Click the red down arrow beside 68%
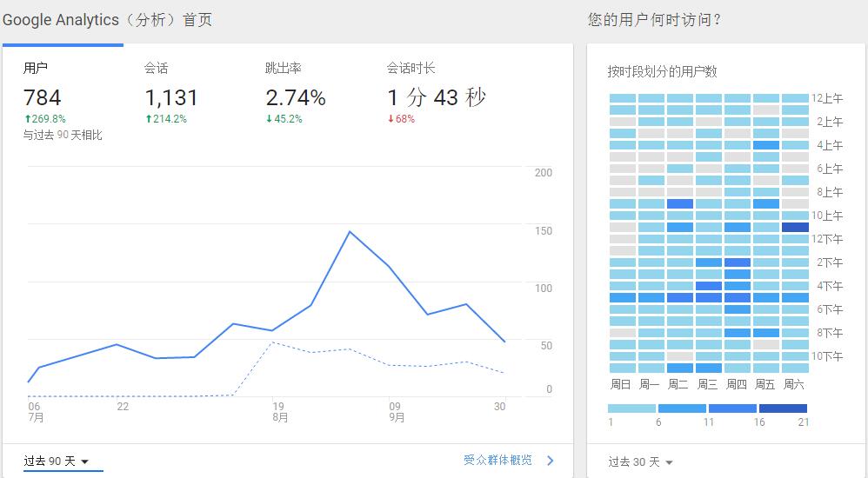 pyautogui.click(x=391, y=119)
